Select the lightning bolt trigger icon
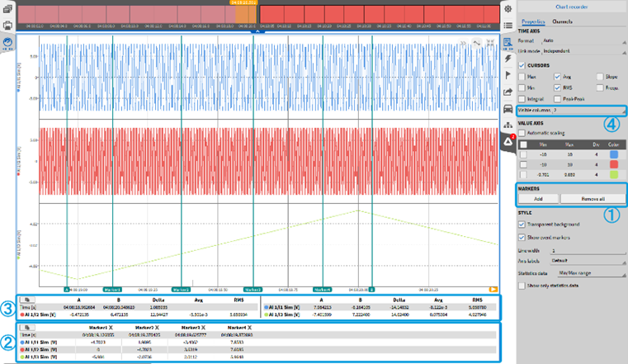 pos(508,57)
